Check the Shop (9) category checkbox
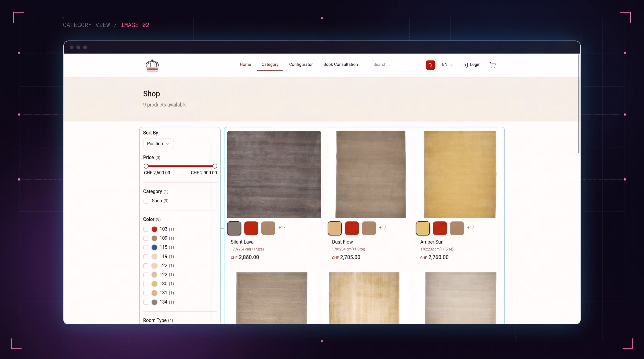 (x=146, y=201)
